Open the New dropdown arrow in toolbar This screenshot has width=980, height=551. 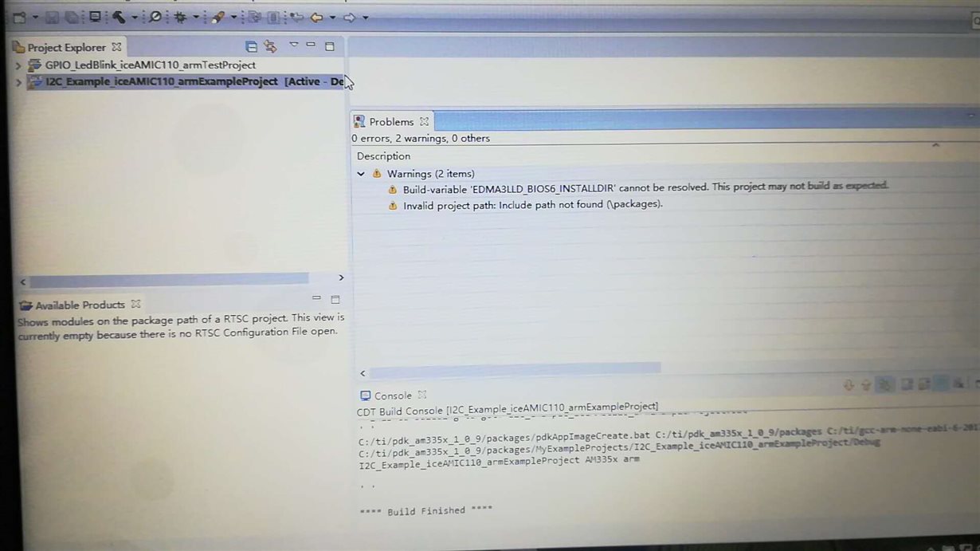click(35, 18)
